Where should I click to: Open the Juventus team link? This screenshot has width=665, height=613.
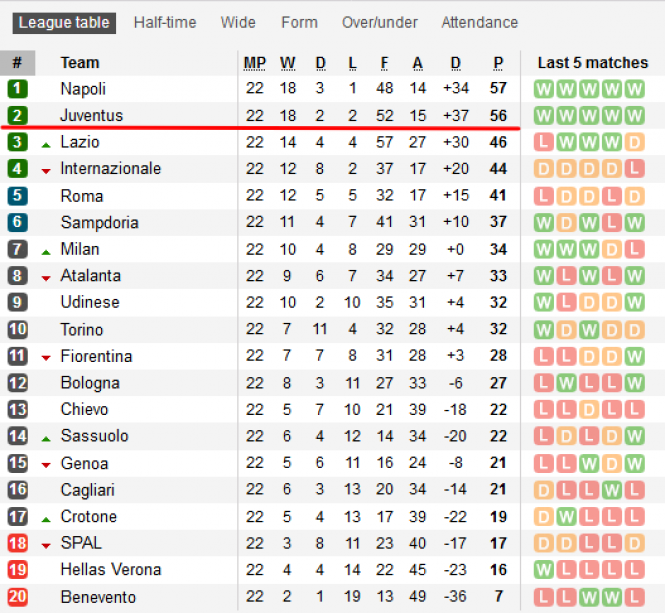pos(92,115)
